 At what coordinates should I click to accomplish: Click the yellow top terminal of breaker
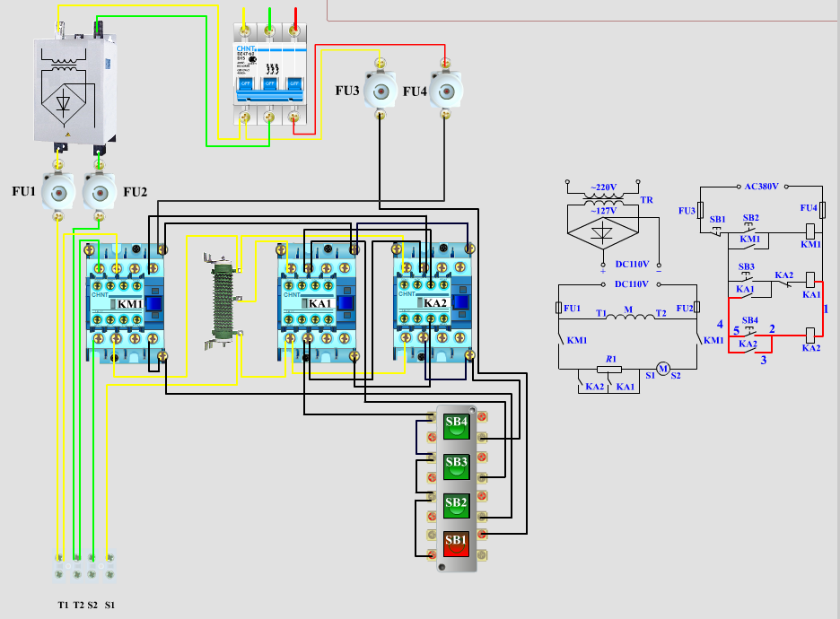[x=245, y=31]
